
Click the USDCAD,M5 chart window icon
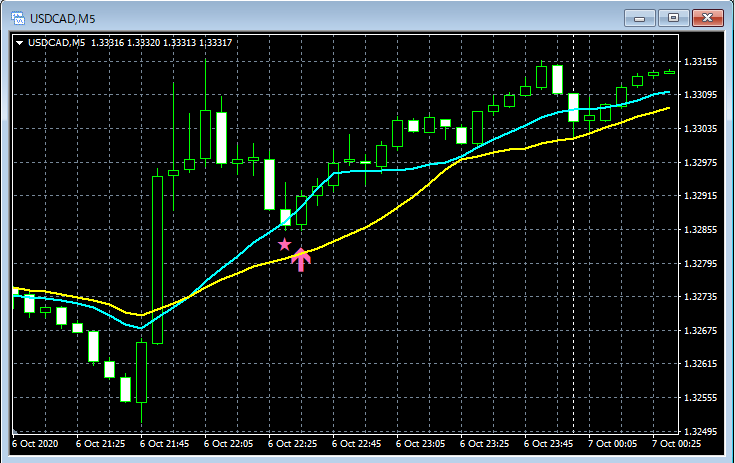pyautogui.click(x=18, y=18)
